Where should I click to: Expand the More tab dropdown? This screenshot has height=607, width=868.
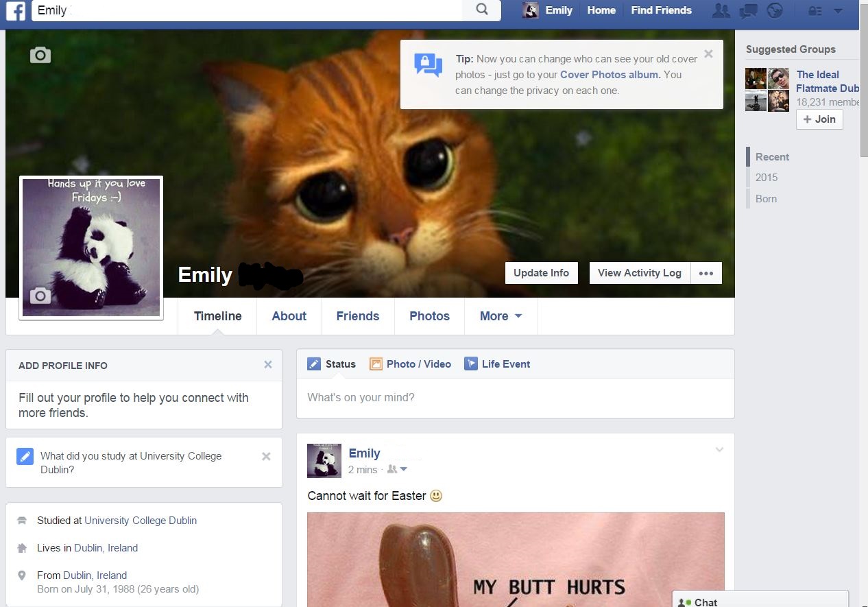pos(501,316)
